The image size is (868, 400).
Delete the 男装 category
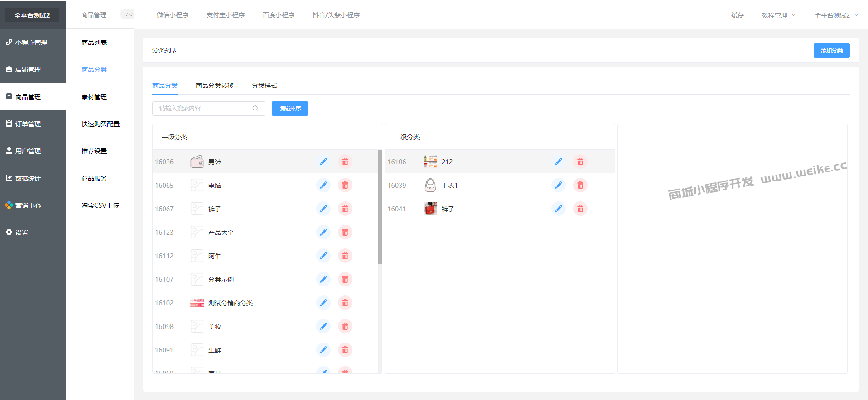[x=345, y=162]
